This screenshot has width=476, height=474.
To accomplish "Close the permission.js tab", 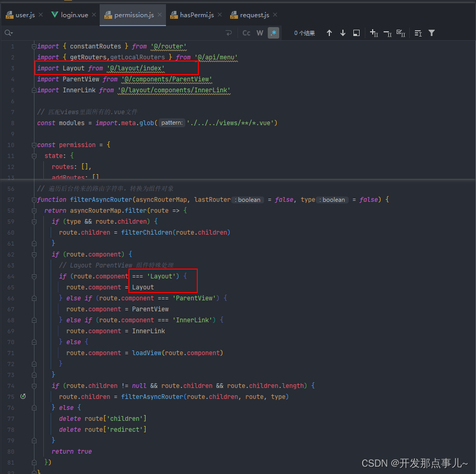I will point(159,15).
